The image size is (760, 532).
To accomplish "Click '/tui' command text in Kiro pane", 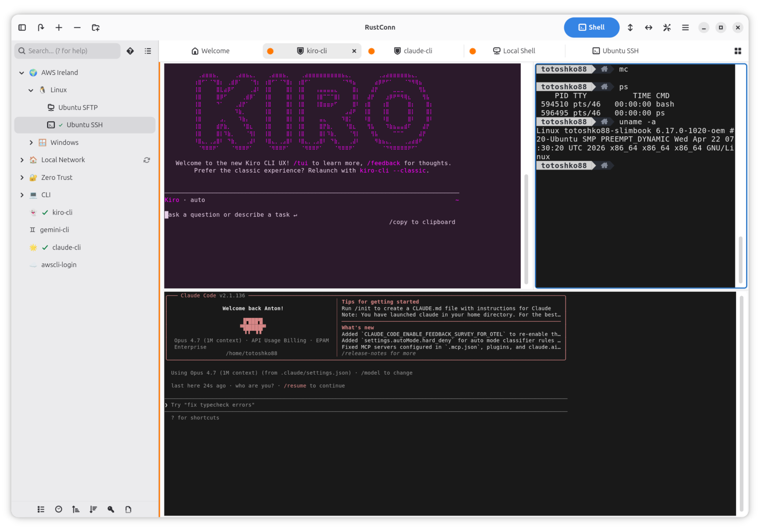I will (x=301, y=163).
